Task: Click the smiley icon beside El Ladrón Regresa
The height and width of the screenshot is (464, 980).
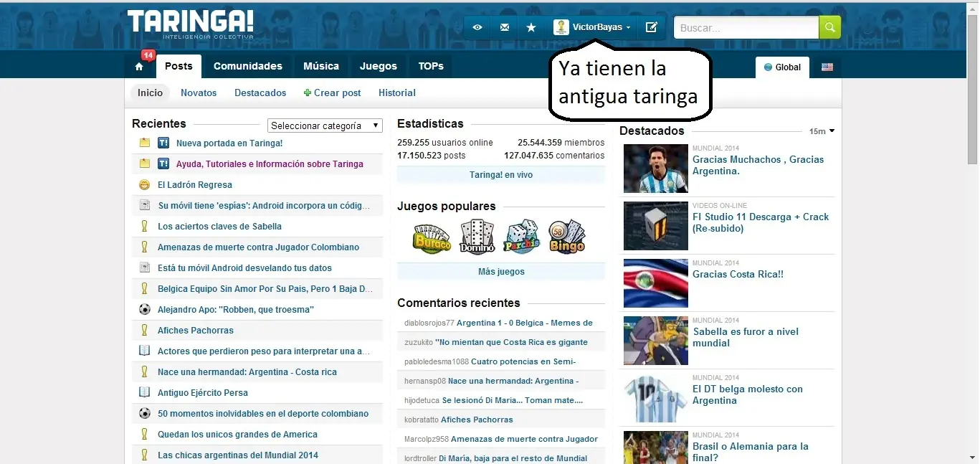Action: point(144,184)
